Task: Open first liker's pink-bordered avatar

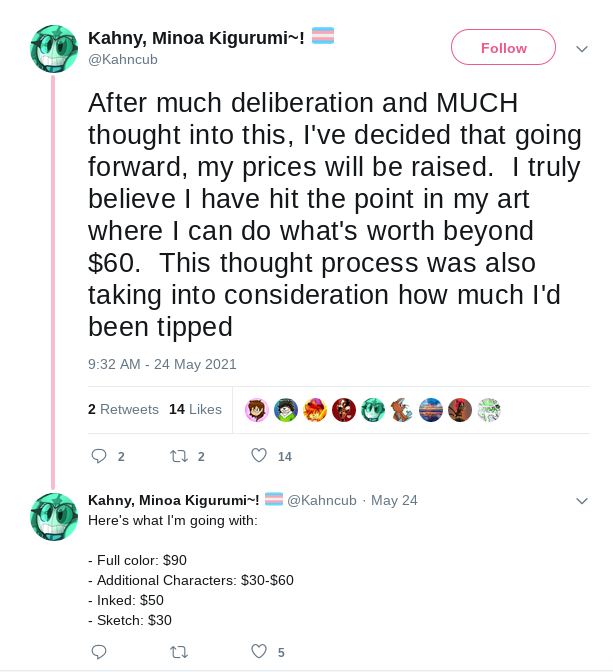Action: pyautogui.click(x=257, y=410)
